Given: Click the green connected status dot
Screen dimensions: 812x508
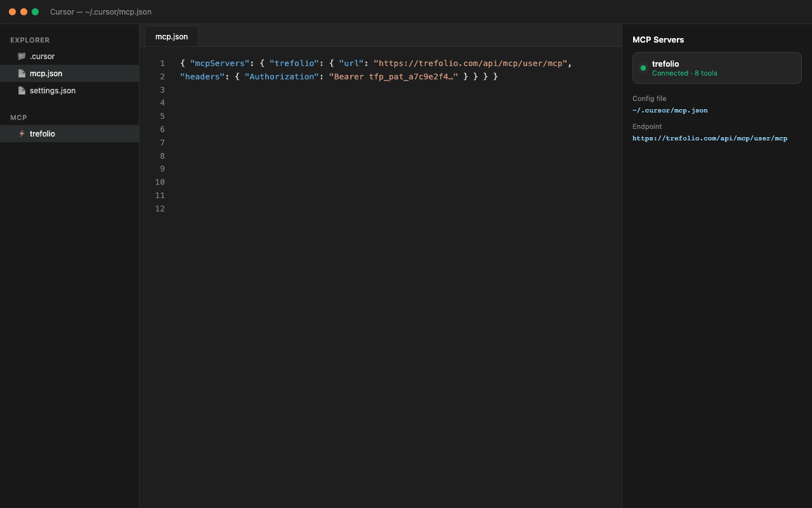Looking at the screenshot, I should pos(643,68).
